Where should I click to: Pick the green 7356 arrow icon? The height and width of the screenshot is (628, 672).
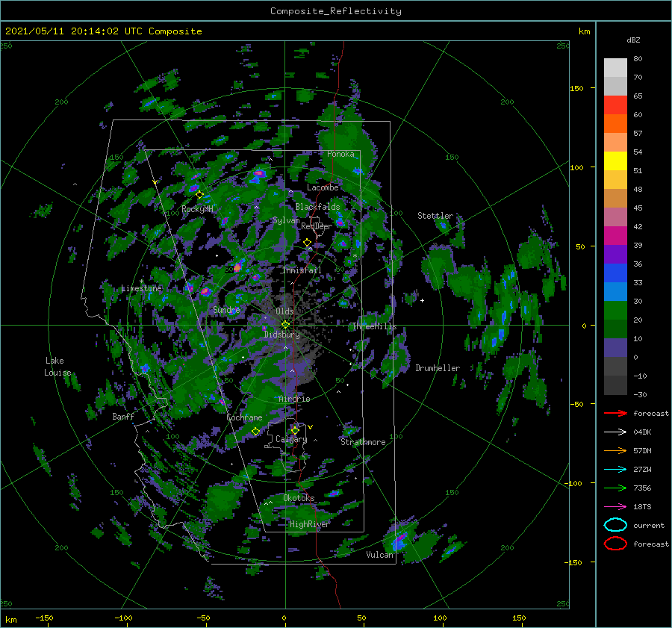click(615, 488)
